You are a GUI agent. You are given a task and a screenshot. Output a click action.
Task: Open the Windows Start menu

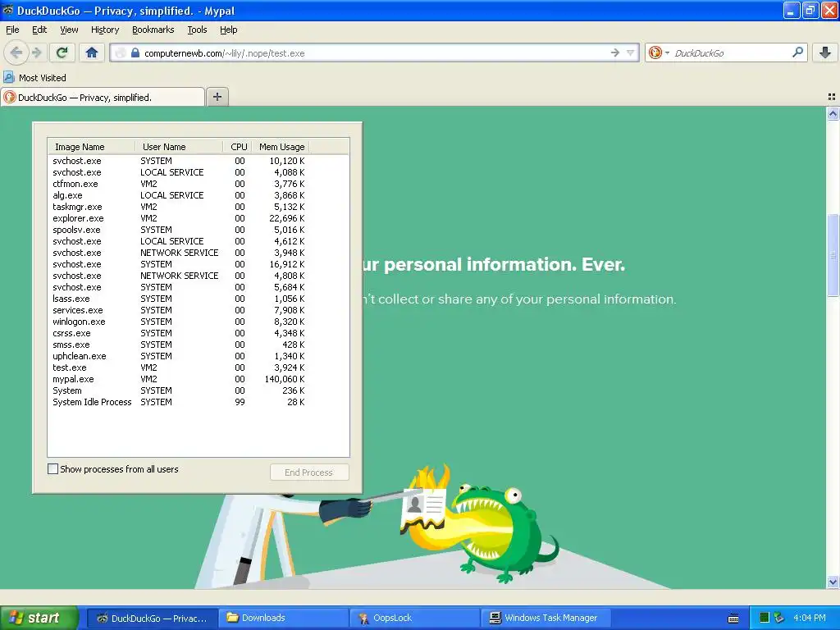[39, 618]
